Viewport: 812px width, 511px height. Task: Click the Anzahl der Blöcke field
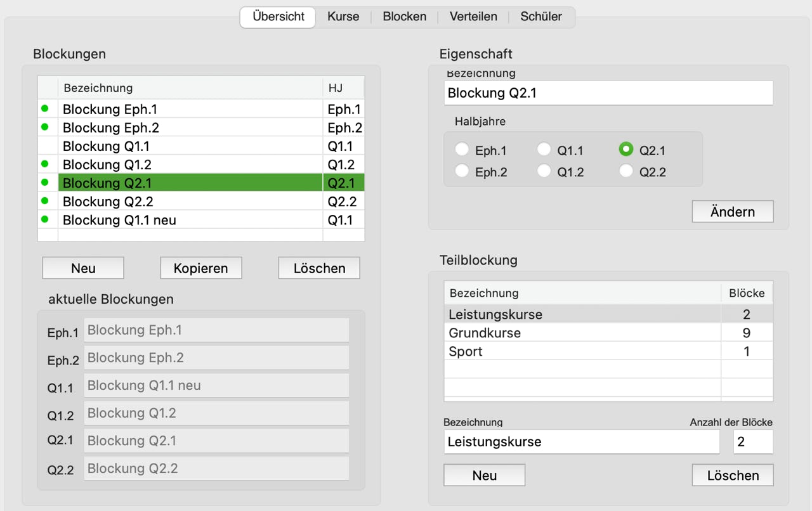(752, 442)
